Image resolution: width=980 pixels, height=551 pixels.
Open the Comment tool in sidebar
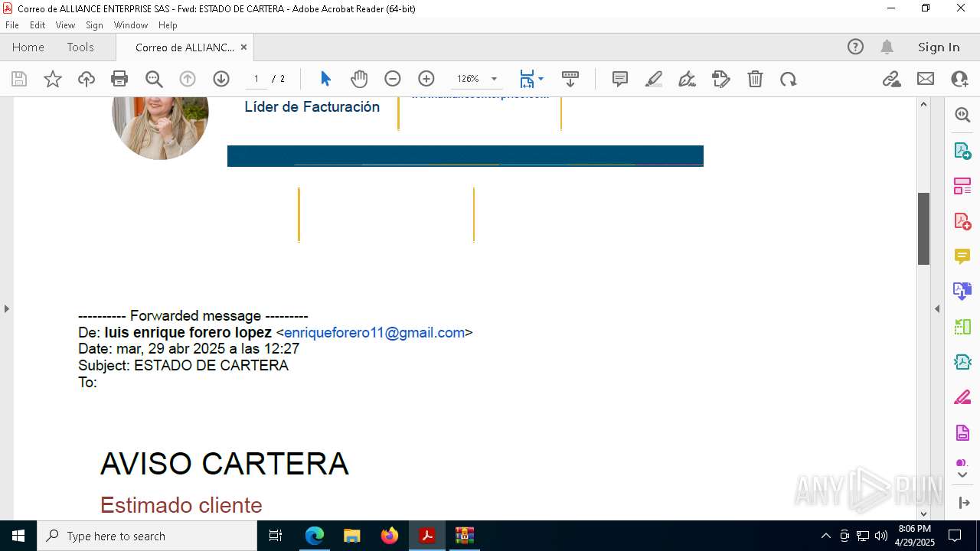tap(962, 256)
